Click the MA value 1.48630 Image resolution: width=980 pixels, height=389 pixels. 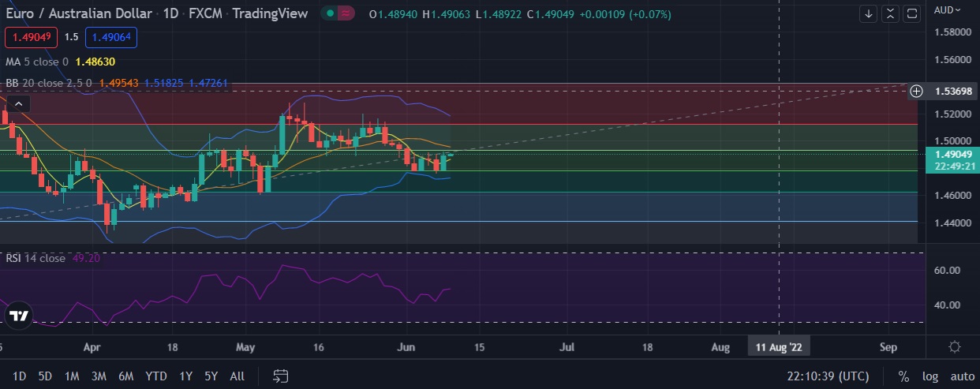[x=96, y=61]
